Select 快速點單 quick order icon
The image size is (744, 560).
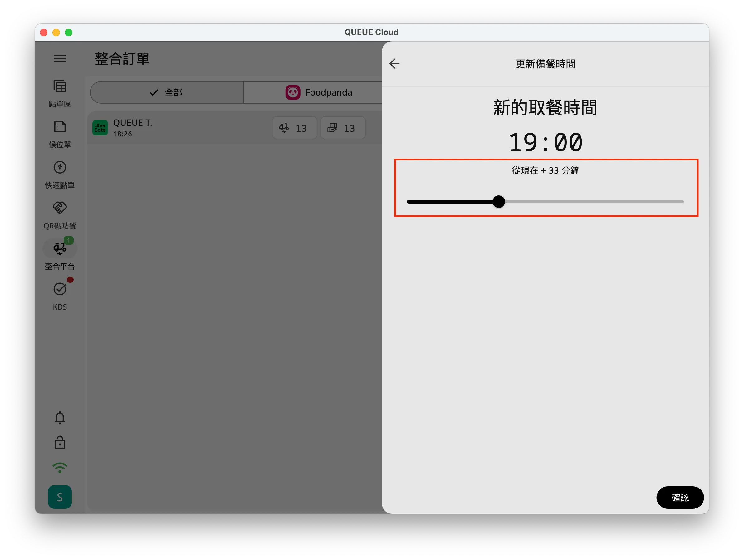tap(60, 168)
